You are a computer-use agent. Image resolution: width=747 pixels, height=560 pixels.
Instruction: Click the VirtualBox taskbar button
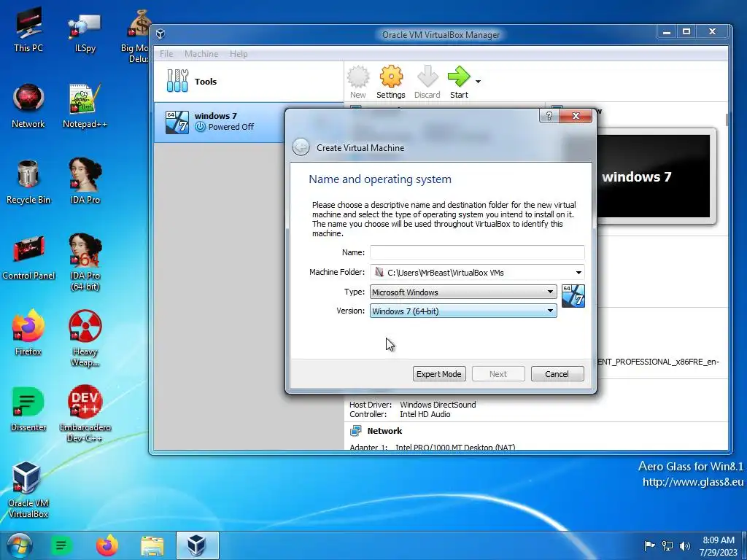tap(197, 545)
